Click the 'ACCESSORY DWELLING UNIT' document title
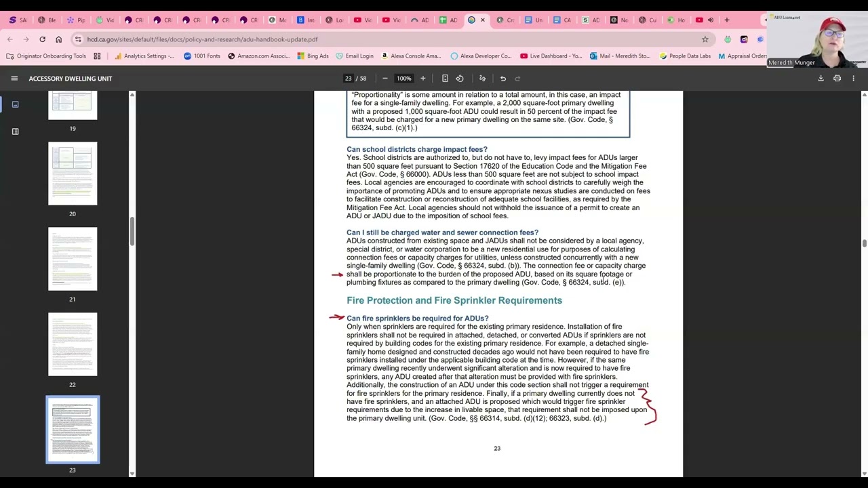This screenshot has height=488, width=868. [x=71, y=79]
